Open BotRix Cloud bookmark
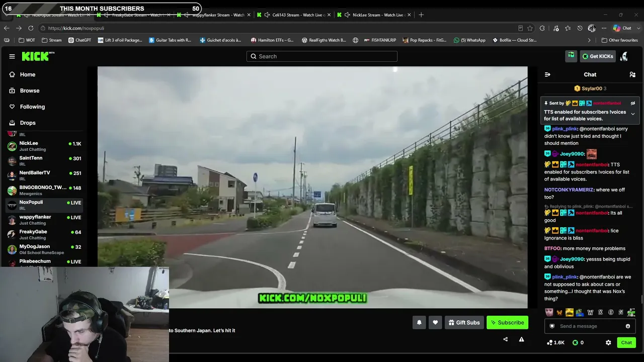The width and height of the screenshot is (644, 362). (x=514, y=40)
